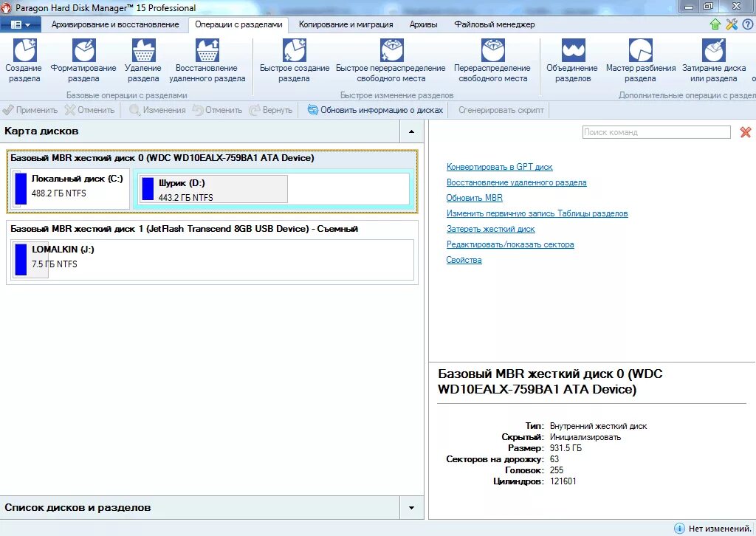Click the Create Partition (Создание раздела) icon
756x536 pixels.
(24, 50)
